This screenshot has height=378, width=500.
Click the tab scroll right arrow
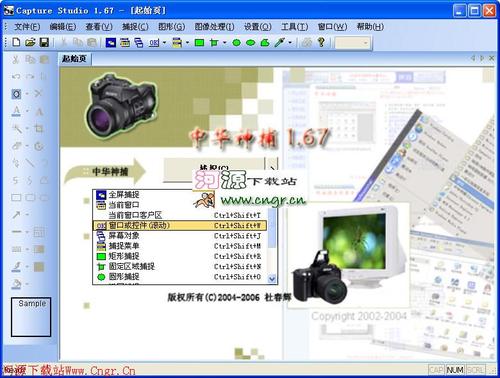[482, 58]
